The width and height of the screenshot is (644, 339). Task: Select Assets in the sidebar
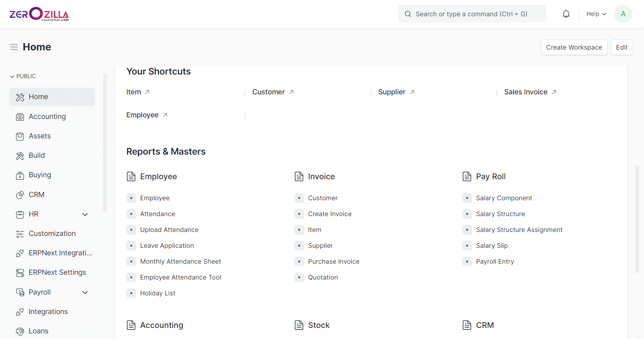pos(40,136)
